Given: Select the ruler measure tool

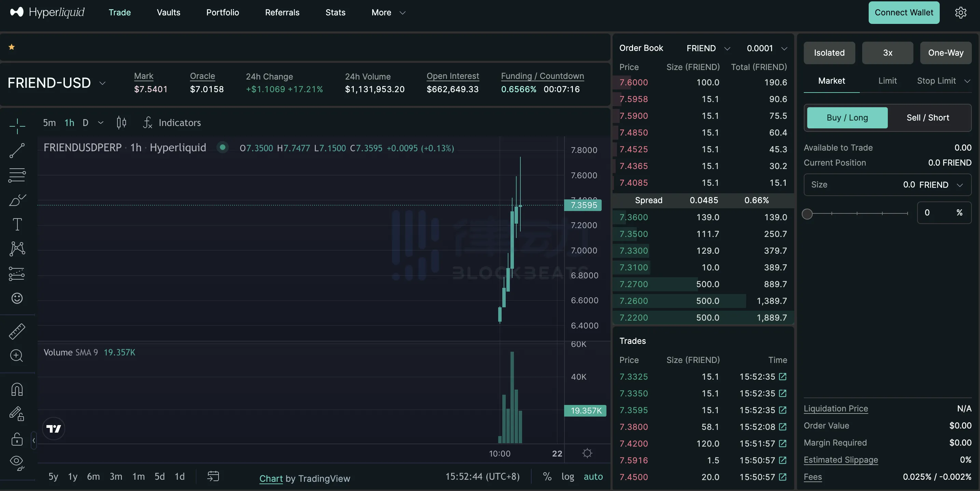Looking at the screenshot, I should tap(17, 331).
